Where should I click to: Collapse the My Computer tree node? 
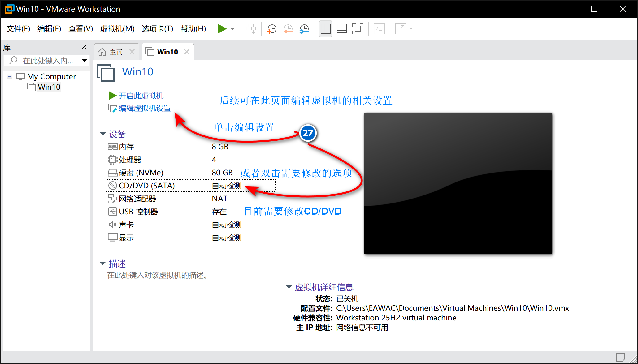10,76
